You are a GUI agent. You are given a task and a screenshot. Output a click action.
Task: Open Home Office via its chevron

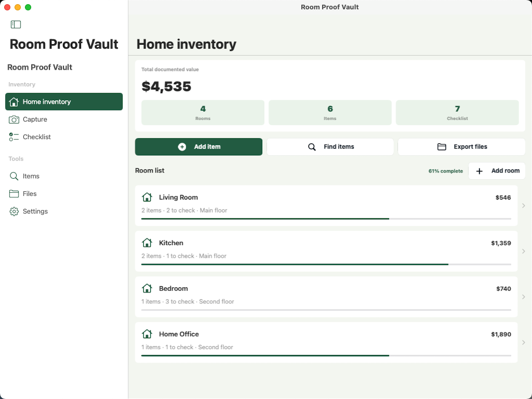click(524, 342)
